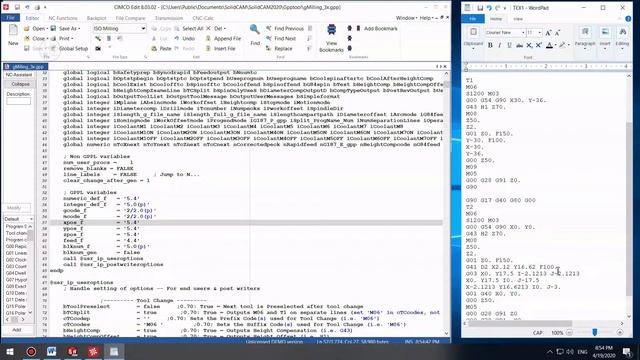This screenshot has width=640, height=360.
Task: Open WordPad font size dropdown
Action: [x=540, y=33]
